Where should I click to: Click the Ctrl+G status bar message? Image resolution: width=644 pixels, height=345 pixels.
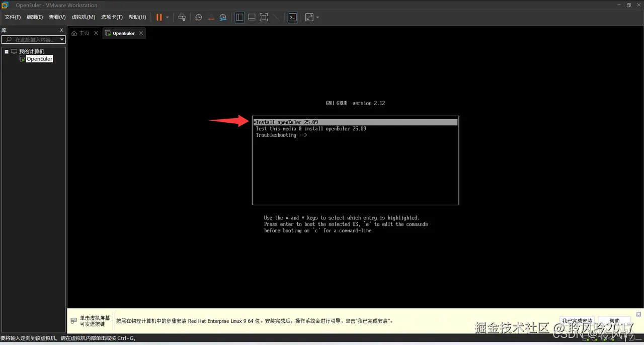pyautogui.click(x=68, y=338)
